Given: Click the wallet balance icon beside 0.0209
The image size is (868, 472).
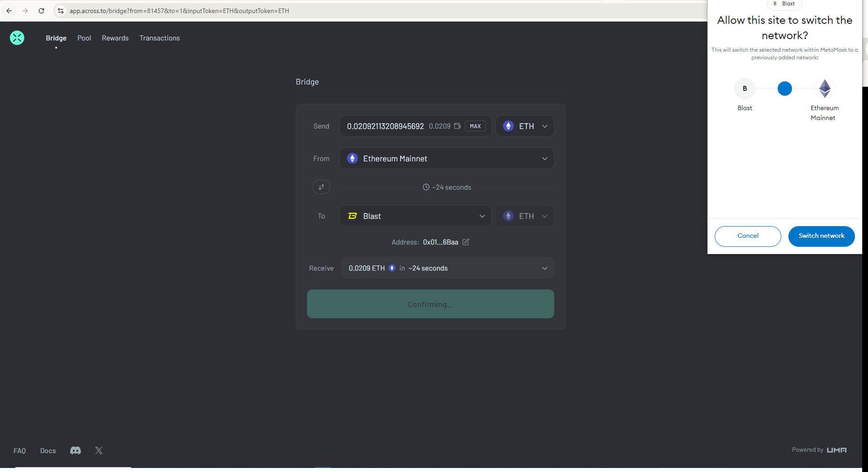Looking at the screenshot, I should (x=457, y=126).
